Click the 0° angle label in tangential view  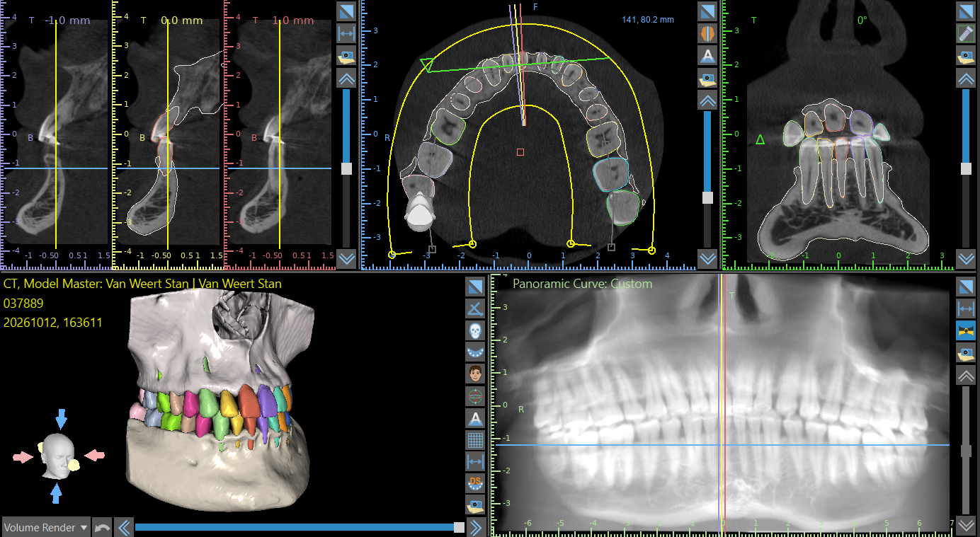coord(862,21)
